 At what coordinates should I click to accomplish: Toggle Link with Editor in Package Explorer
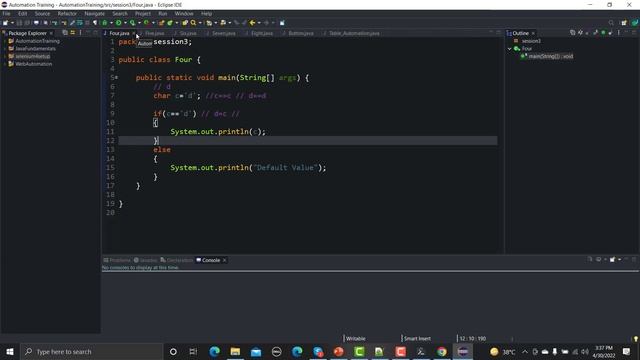point(73,33)
